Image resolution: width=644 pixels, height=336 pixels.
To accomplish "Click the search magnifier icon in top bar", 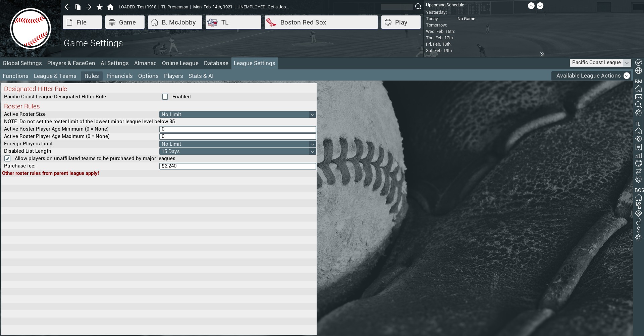I will (418, 6).
